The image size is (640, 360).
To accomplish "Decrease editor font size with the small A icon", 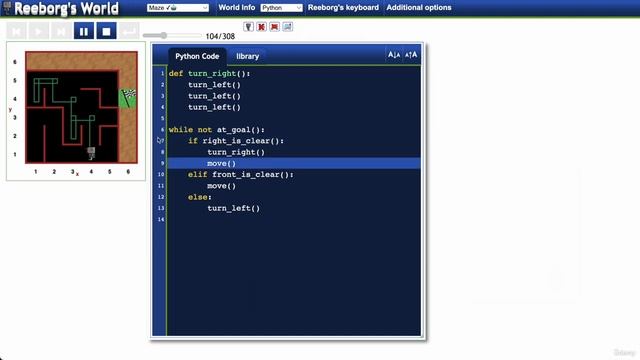I will coord(394,55).
